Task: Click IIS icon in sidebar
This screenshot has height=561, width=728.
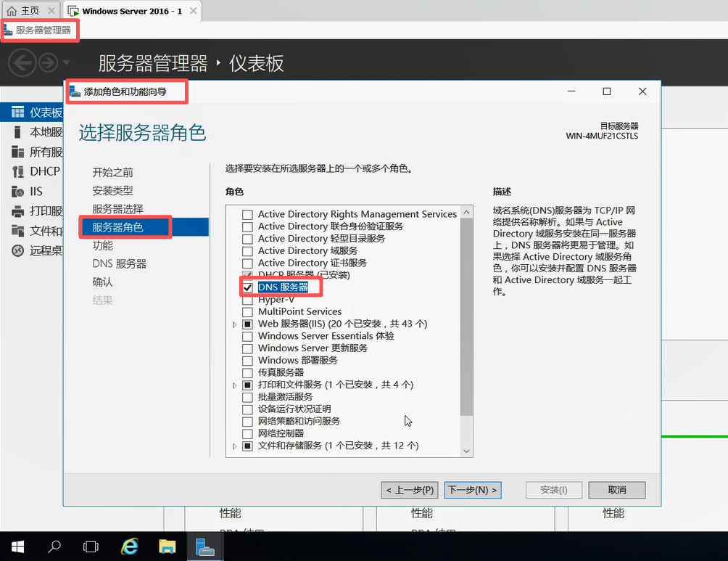Action: [17, 192]
